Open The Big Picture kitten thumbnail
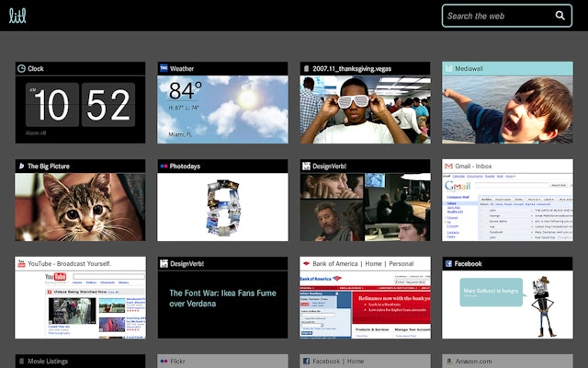This screenshot has height=368, width=588. point(80,207)
